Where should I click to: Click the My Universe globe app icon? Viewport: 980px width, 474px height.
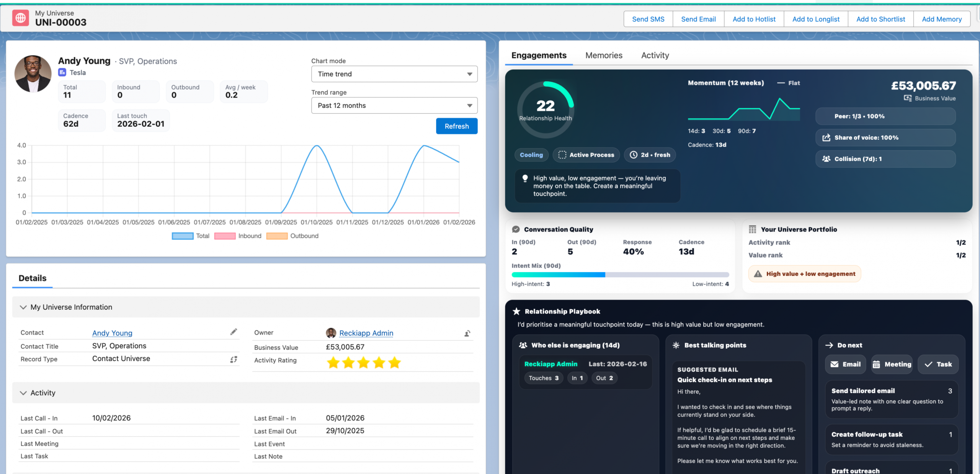[x=21, y=18]
